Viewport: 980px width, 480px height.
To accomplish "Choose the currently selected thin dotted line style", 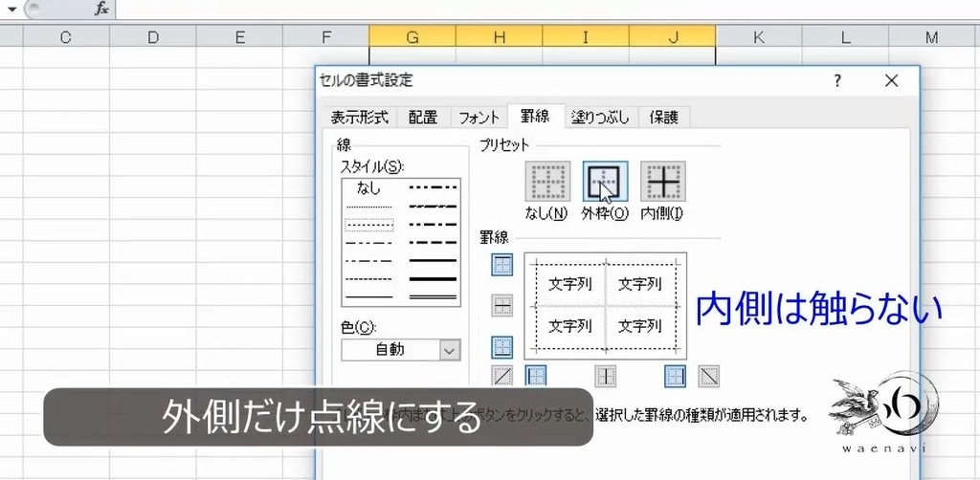I will 368,225.
